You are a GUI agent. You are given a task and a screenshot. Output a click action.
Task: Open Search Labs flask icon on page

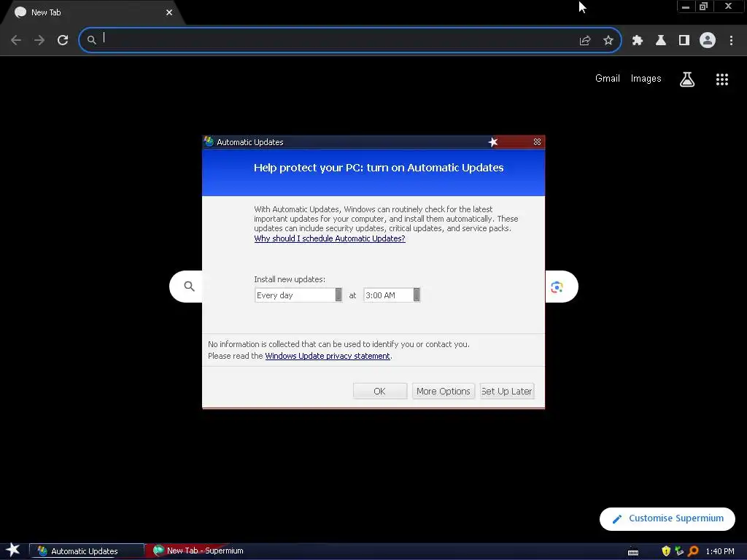point(686,79)
